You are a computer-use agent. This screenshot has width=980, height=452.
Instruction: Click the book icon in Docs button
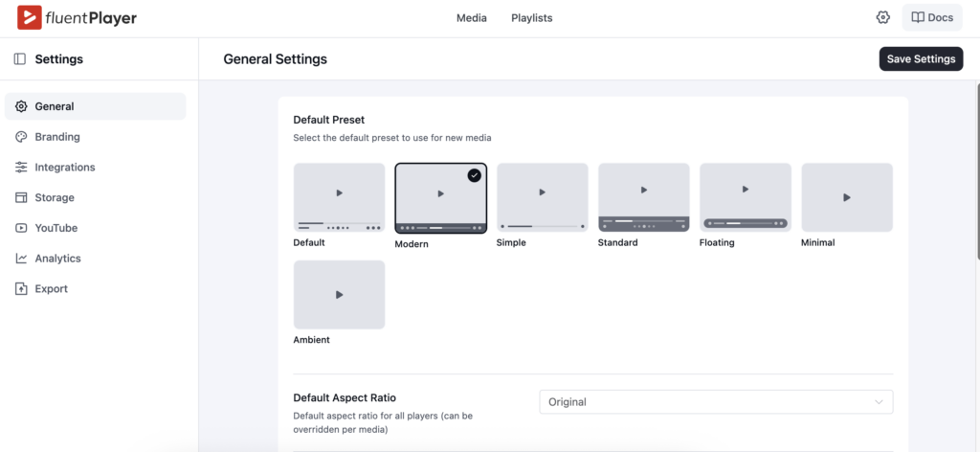point(918,17)
